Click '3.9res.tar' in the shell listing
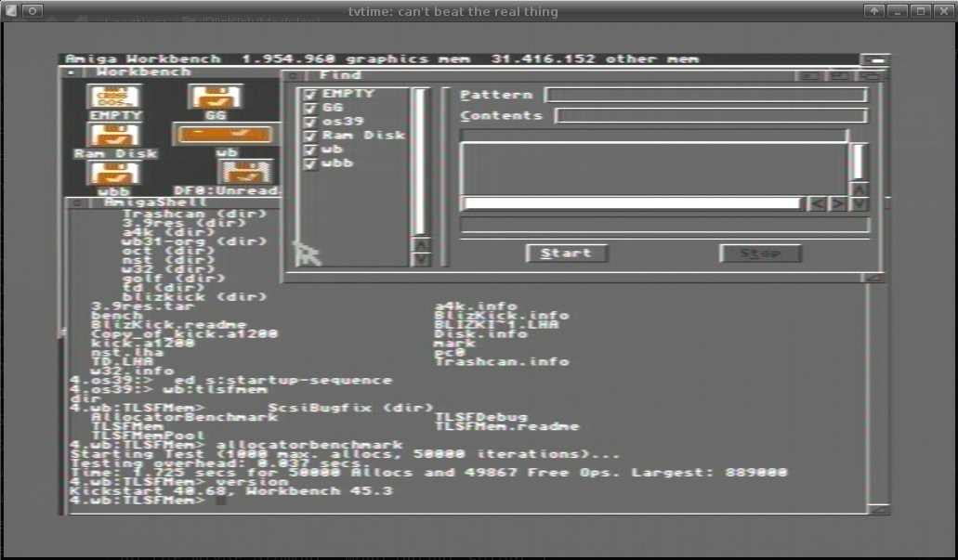958x560 pixels. click(143, 306)
